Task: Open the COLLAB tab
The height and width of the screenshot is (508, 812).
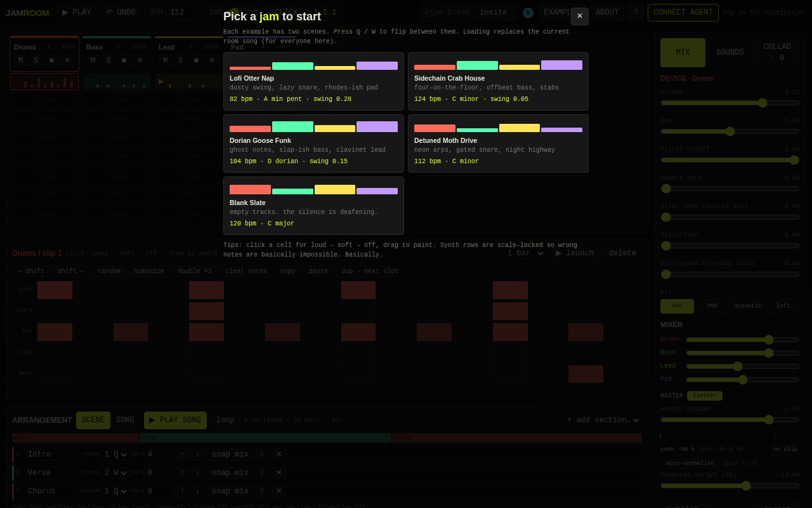Action: point(777,53)
